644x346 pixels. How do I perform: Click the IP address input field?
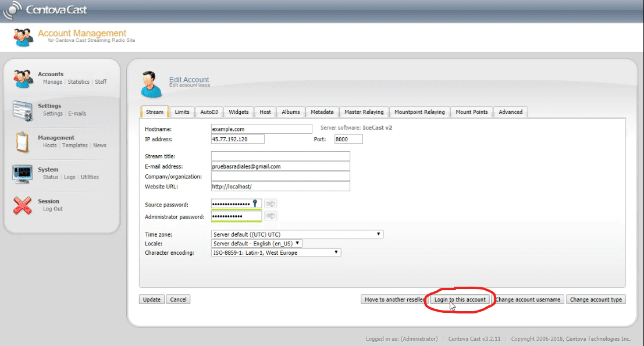238,139
